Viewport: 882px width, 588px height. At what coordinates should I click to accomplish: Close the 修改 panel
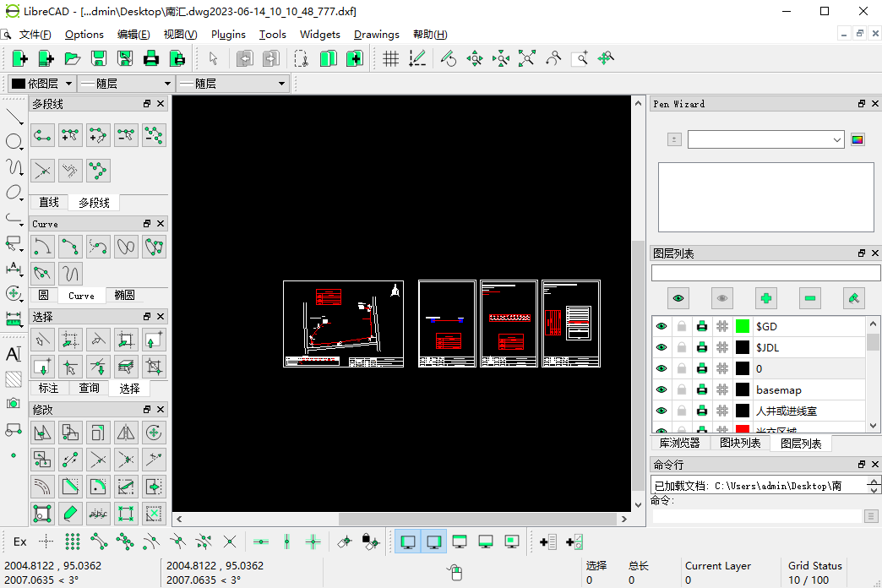[x=161, y=409]
